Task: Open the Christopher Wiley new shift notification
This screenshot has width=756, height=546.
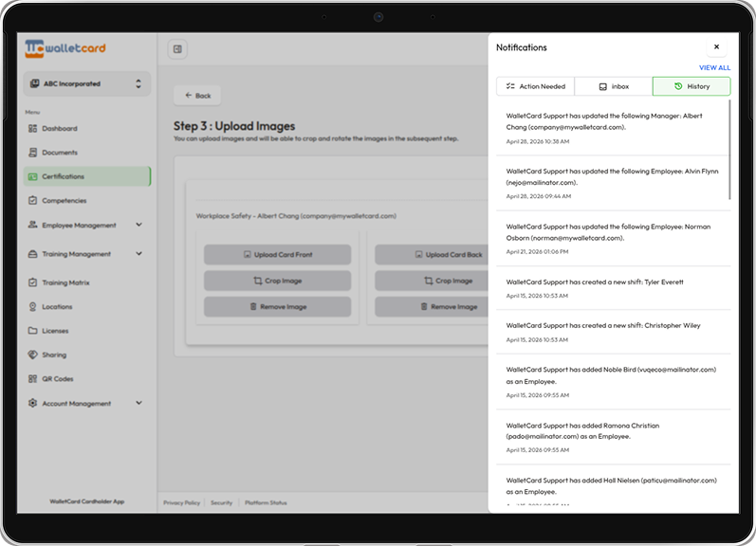Action: 614,332
